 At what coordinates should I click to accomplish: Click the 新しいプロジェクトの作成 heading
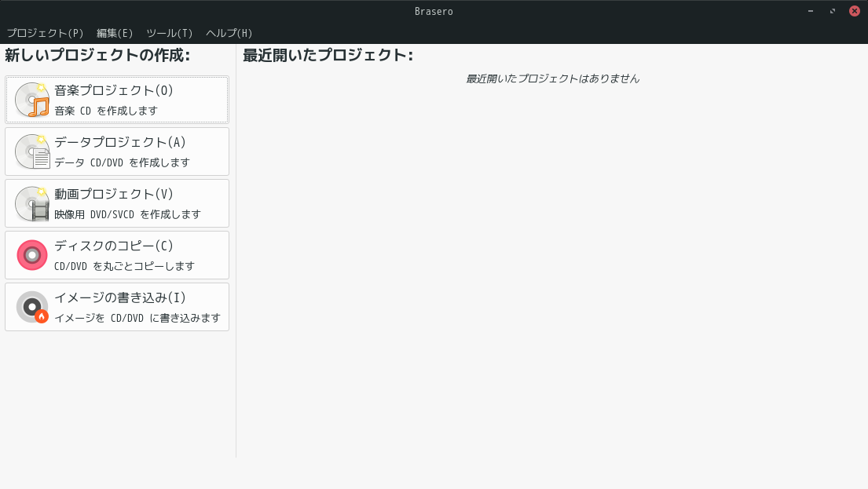97,55
